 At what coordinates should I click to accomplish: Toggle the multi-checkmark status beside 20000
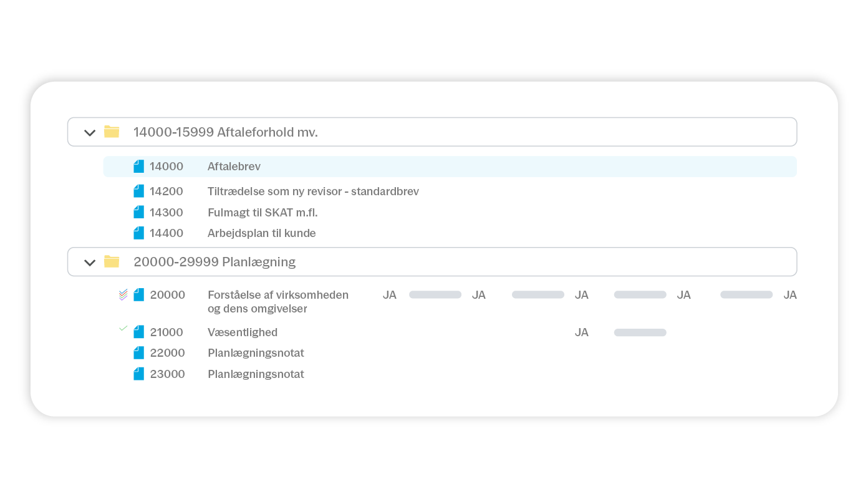click(123, 294)
